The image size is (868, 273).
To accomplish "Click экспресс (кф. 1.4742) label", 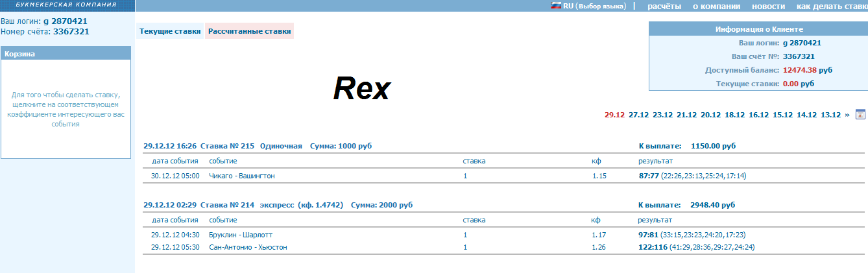I will tap(302, 205).
